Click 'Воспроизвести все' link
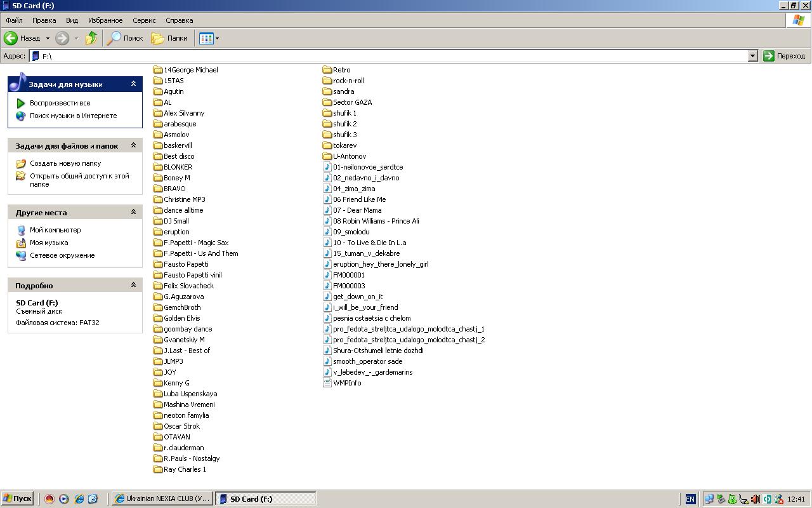This screenshot has width=812, height=508. [60, 103]
